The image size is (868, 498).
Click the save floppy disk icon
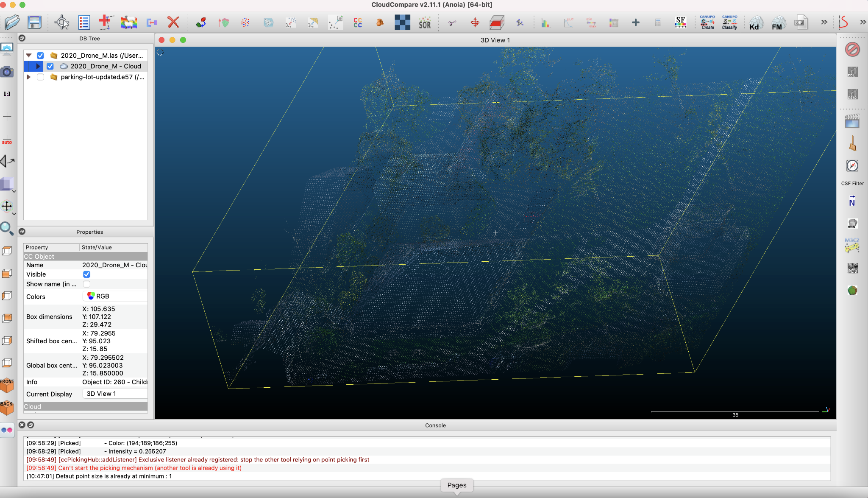[x=34, y=22]
